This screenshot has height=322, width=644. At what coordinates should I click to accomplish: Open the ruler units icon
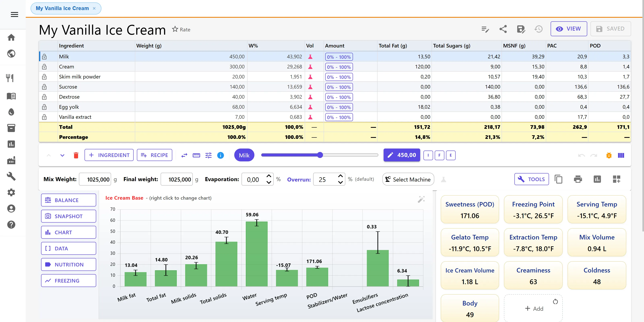[196, 155]
